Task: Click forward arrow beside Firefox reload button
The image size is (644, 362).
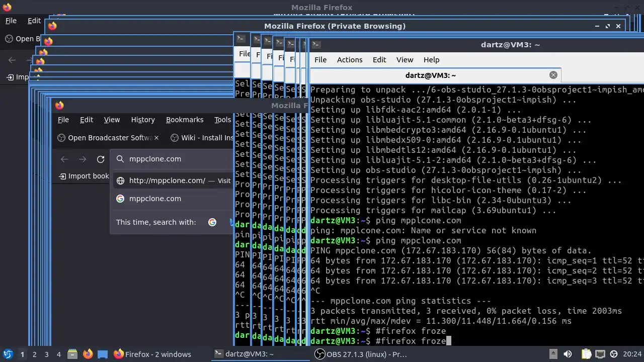Action: (83, 159)
